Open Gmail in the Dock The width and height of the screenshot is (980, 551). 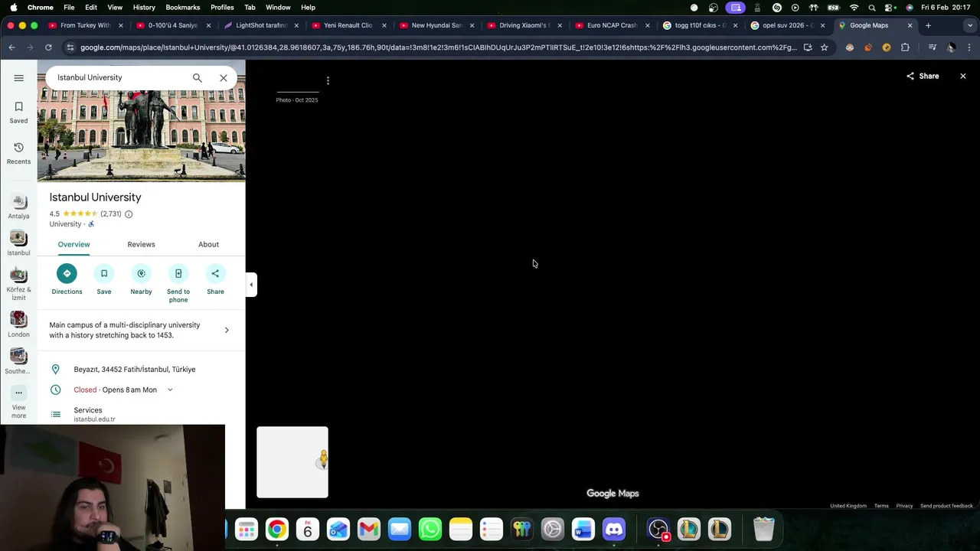coord(369,529)
